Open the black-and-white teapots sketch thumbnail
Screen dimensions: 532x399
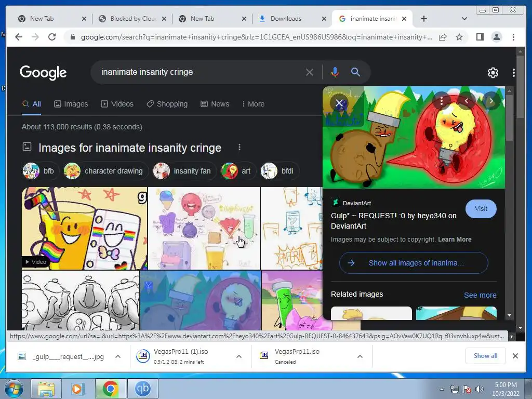[x=81, y=300]
